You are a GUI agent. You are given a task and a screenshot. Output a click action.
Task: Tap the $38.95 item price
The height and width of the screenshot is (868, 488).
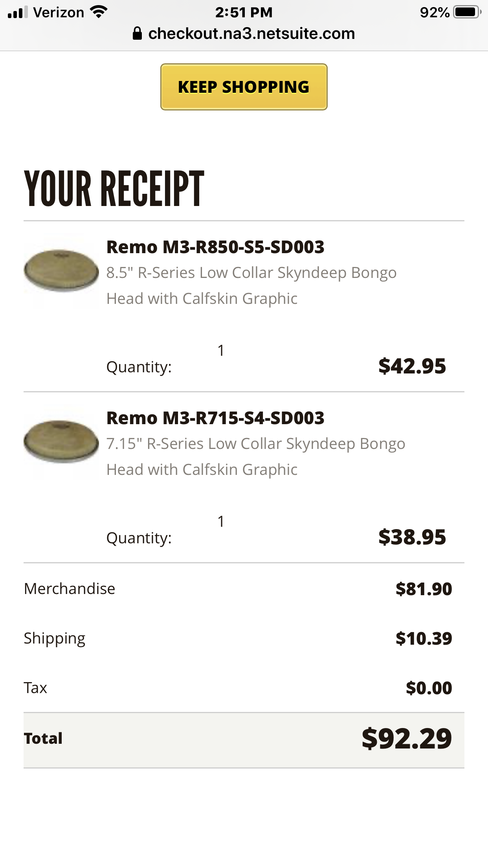(x=412, y=537)
